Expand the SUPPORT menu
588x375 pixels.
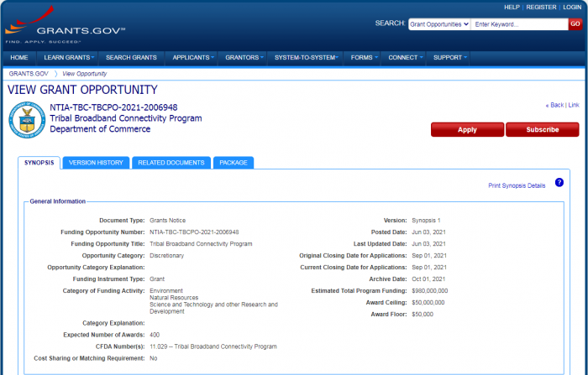coord(450,58)
